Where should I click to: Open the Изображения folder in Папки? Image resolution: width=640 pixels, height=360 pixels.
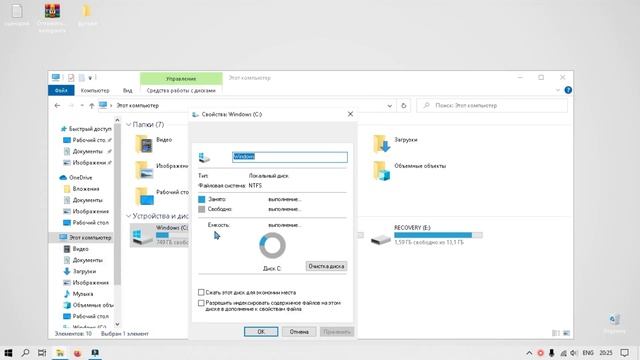click(144, 170)
